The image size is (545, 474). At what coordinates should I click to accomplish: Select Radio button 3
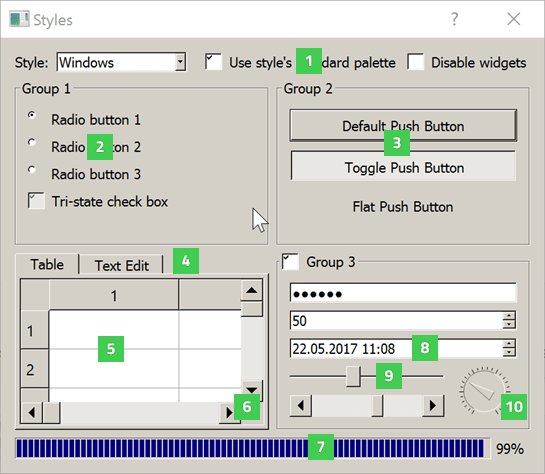(x=32, y=170)
